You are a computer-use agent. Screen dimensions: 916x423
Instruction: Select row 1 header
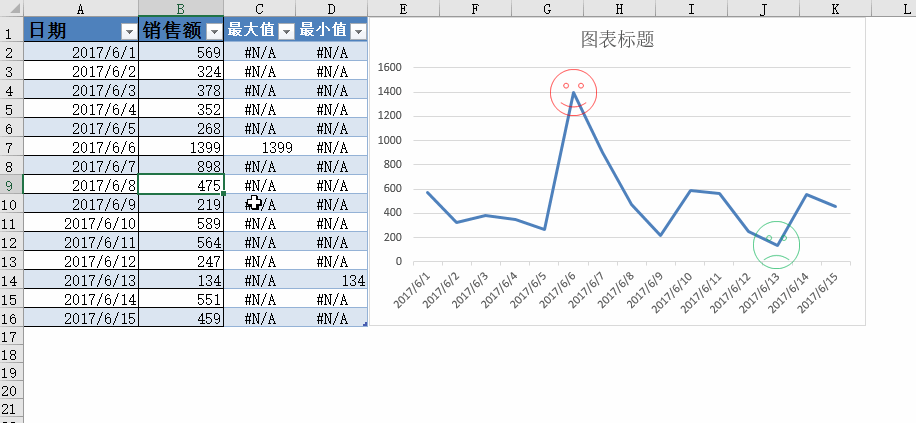(x=11, y=29)
